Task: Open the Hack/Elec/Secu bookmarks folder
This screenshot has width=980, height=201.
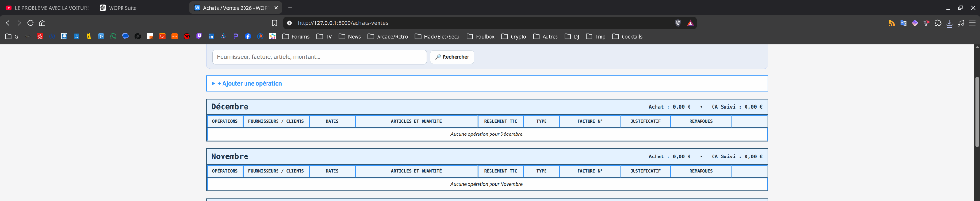Action: 437,36
